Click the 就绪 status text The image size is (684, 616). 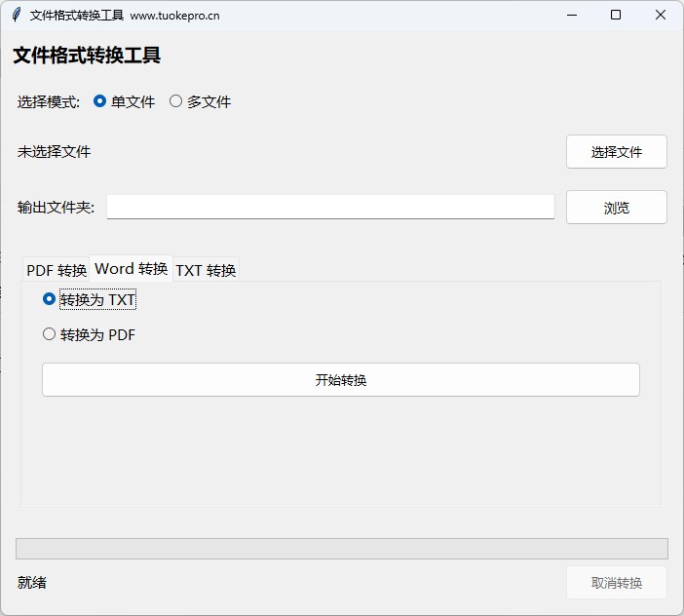(x=32, y=583)
